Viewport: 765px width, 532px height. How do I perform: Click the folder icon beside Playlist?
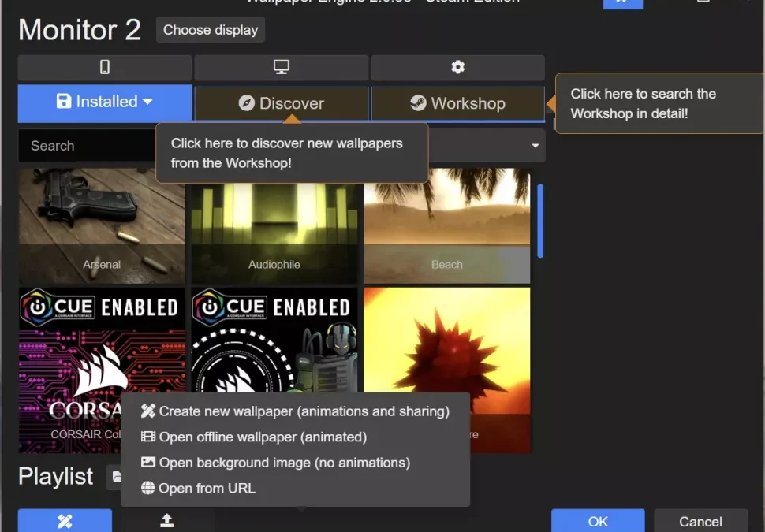point(116,477)
